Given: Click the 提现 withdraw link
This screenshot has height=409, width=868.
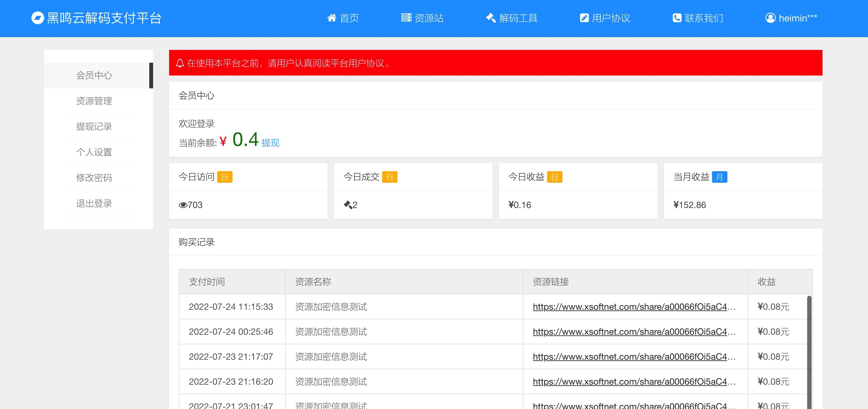Looking at the screenshot, I should 270,143.
